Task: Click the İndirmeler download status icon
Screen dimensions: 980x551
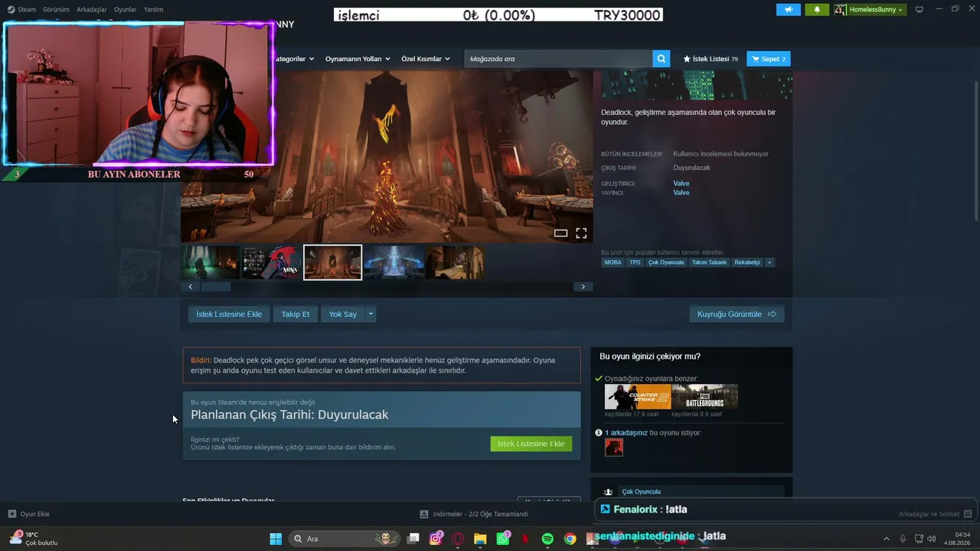Action: (424, 514)
